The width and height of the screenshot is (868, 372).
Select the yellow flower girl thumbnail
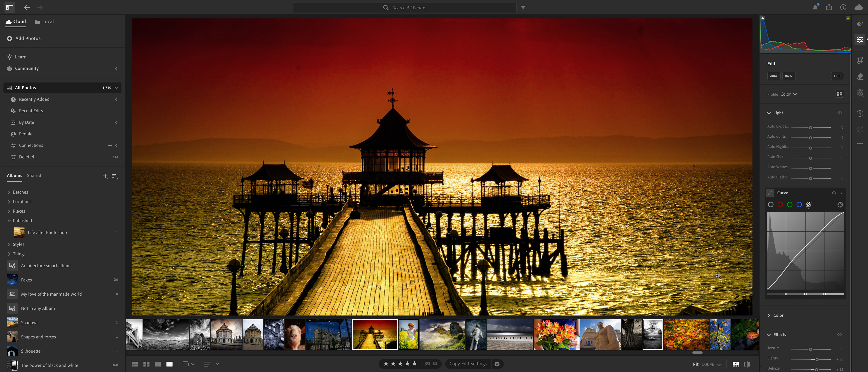(x=408, y=335)
